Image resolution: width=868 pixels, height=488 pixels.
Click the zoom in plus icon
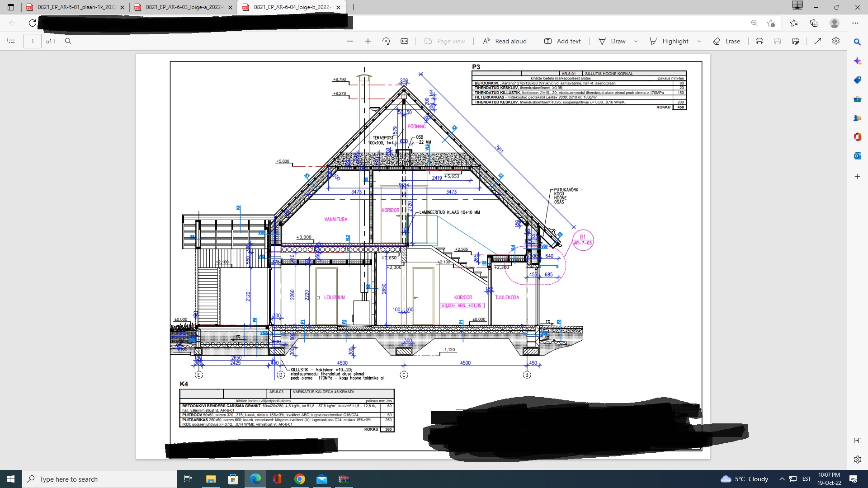click(x=368, y=41)
